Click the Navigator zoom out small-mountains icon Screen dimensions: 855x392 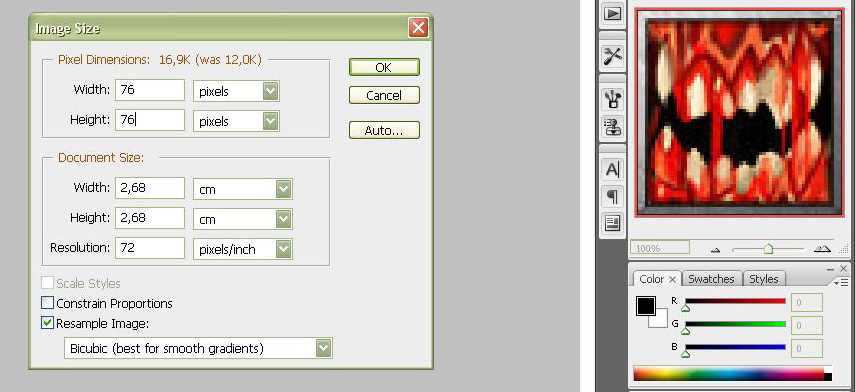[715, 250]
